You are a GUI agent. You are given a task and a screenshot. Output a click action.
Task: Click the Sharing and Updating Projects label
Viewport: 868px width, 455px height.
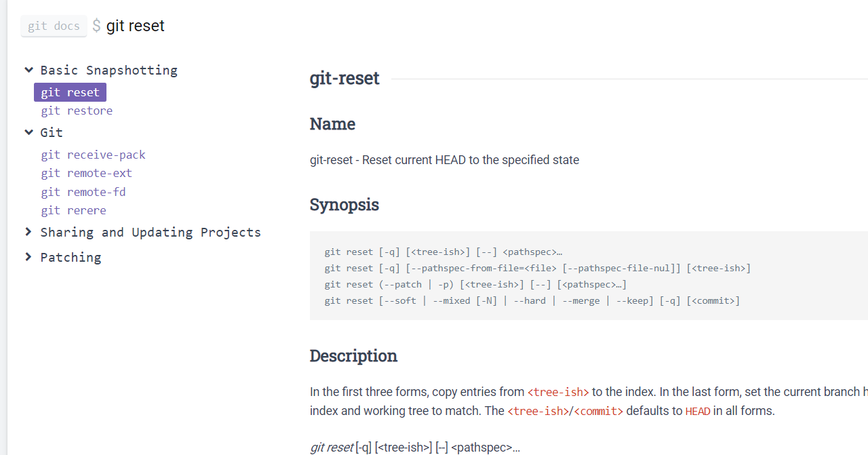[x=151, y=232]
